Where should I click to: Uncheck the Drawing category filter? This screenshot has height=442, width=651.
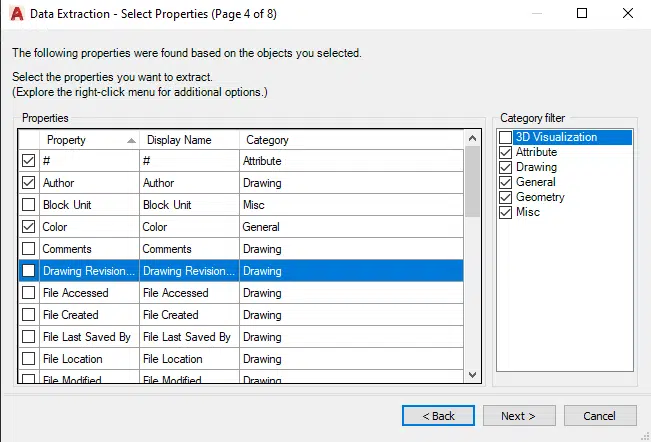505,167
